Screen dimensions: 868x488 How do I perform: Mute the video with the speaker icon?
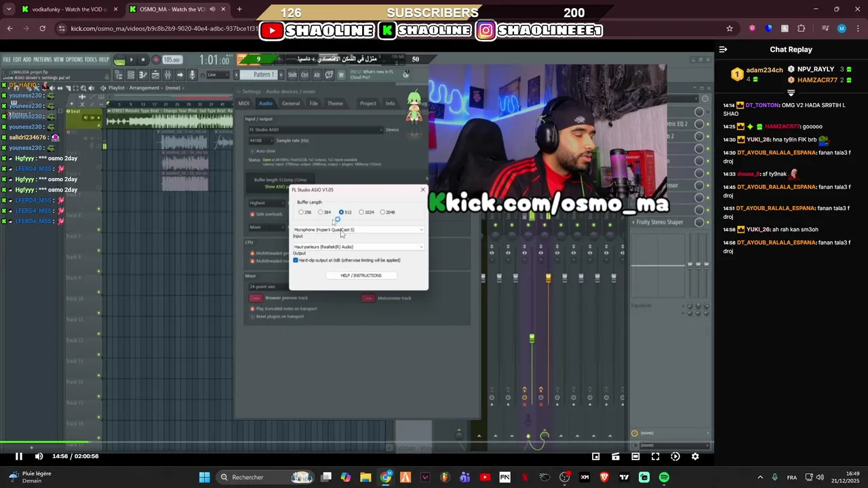pyautogui.click(x=39, y=456)
